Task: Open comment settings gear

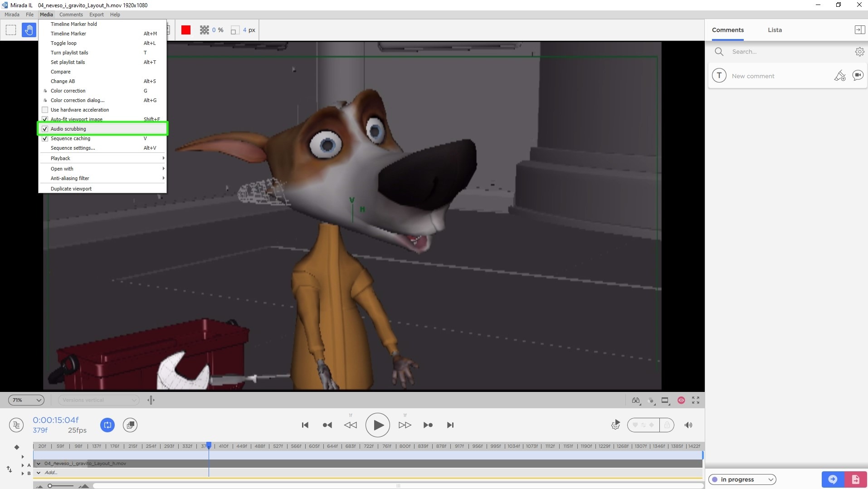Action: coord(859,52)
